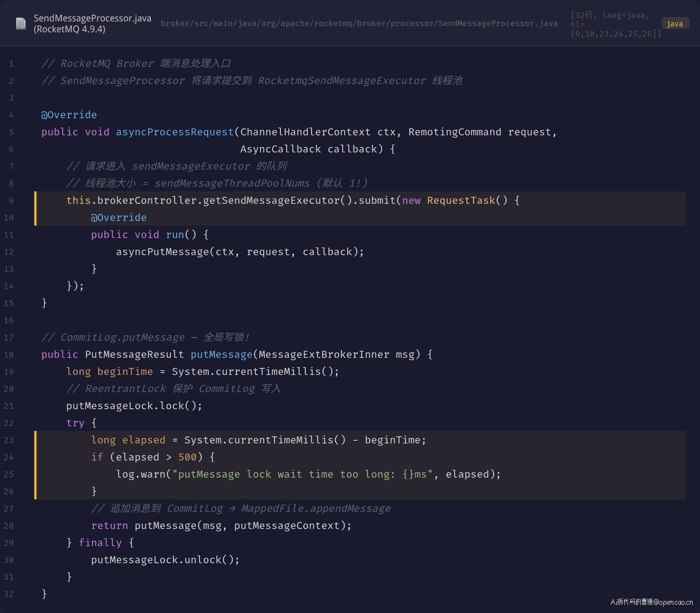The image size is (700, 613).
Task: Click '} finally {' on line 29
Action: click(x=100, y=543)
